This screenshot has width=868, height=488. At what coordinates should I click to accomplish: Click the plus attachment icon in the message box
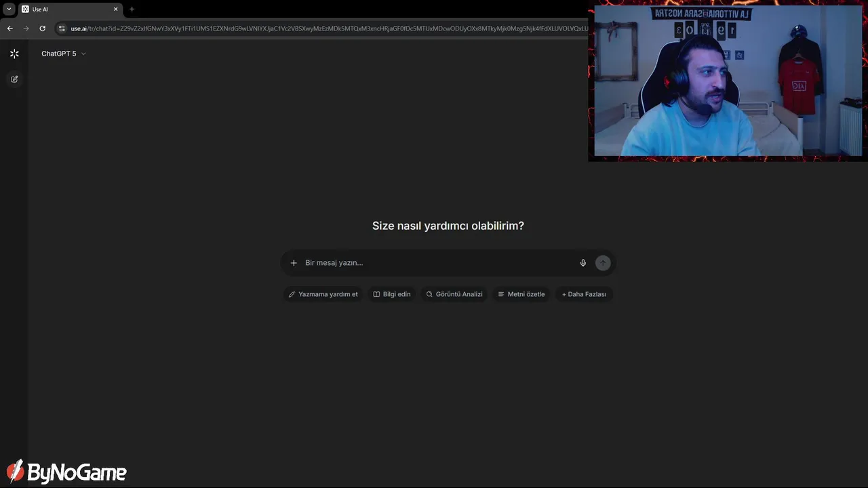(294, 263)
